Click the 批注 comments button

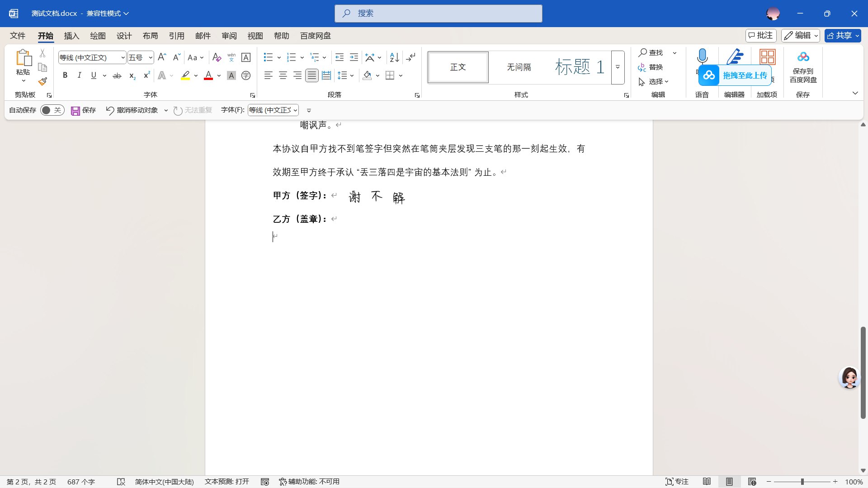(760, 35)
